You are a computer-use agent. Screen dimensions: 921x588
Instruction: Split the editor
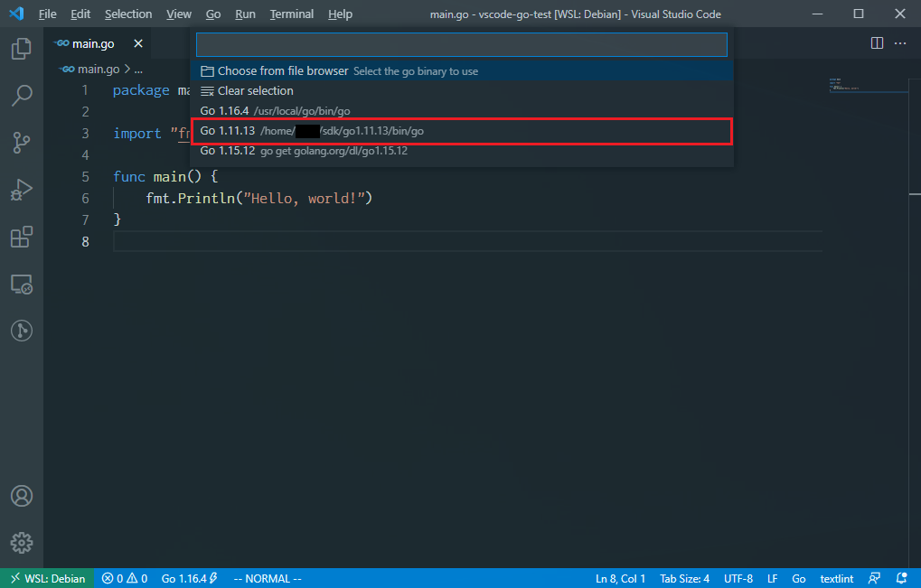[875, 42]
